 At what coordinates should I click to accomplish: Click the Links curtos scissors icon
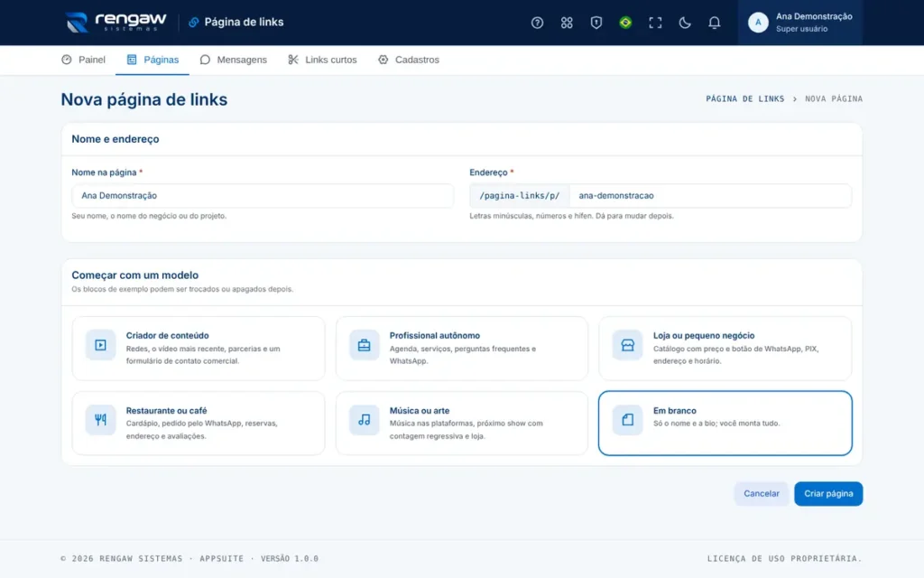click(x=293, y=60)
